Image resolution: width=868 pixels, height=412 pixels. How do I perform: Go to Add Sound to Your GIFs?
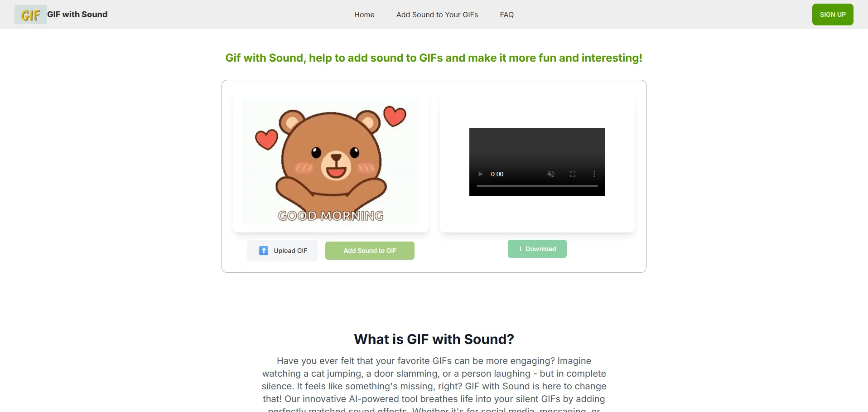[x=437, y=15]
